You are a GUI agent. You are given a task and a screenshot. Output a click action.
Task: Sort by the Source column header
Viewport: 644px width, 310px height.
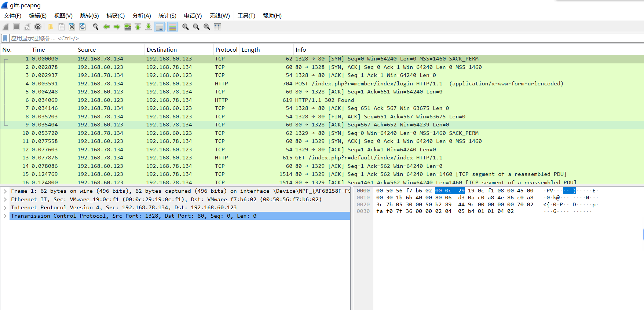[110, 50]
